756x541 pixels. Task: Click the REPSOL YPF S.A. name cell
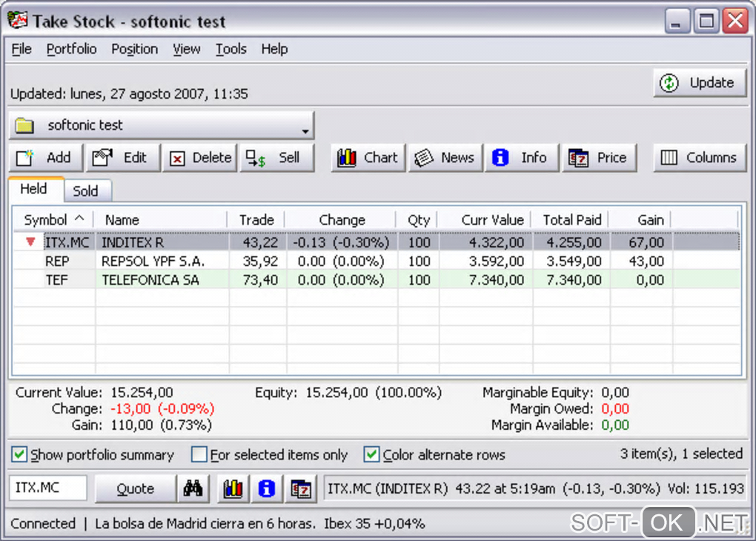tap(162, 262)
